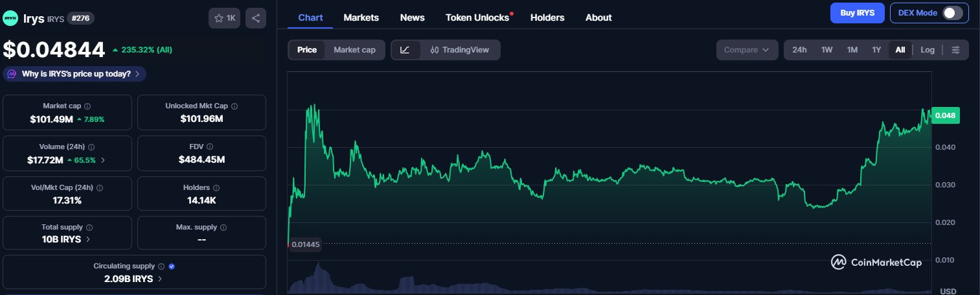The width and height of the screenshot is (980, 295).
Task: Select the Market cap chart view
Action: click(354, 50)
